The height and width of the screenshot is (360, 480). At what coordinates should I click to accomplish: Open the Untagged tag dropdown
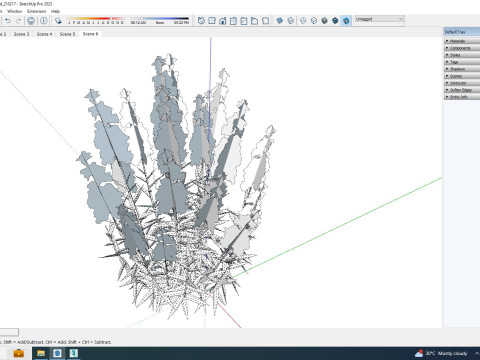click(379, 19)
